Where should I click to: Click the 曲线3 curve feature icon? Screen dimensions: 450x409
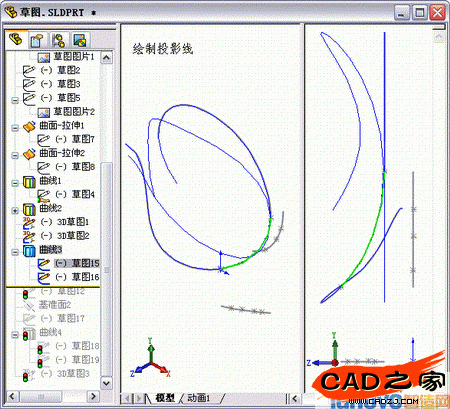click(29, 250)
